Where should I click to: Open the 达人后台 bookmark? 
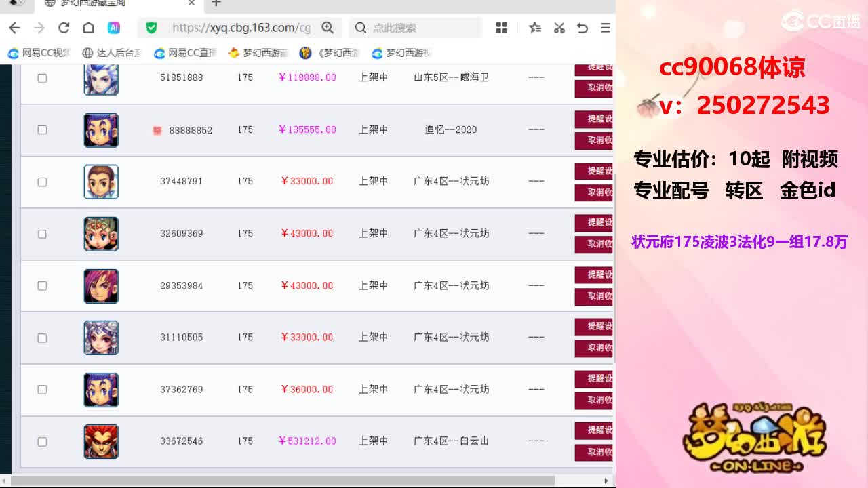pyautogui.click(x=112, y=53)
